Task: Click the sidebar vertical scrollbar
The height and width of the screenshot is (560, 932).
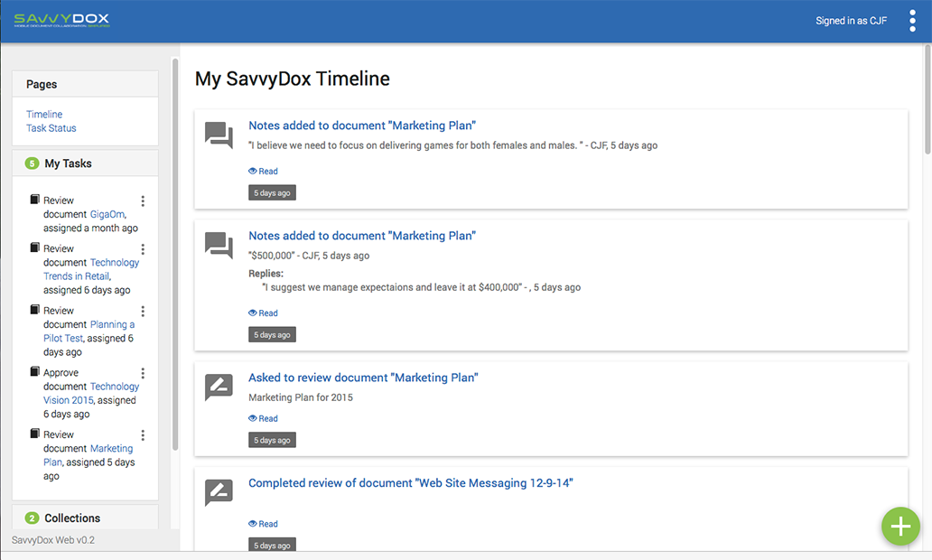Action: pyautogui.click(x=175, y=253)
